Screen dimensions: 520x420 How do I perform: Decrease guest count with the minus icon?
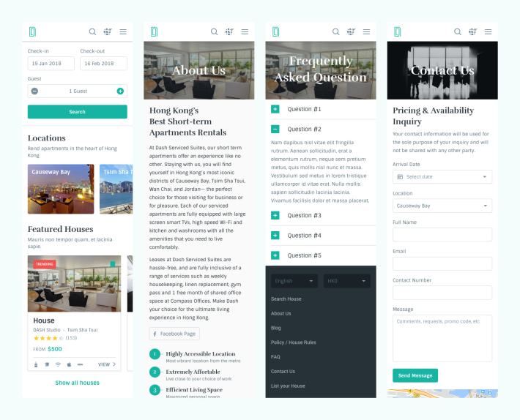tap(34, 91)
